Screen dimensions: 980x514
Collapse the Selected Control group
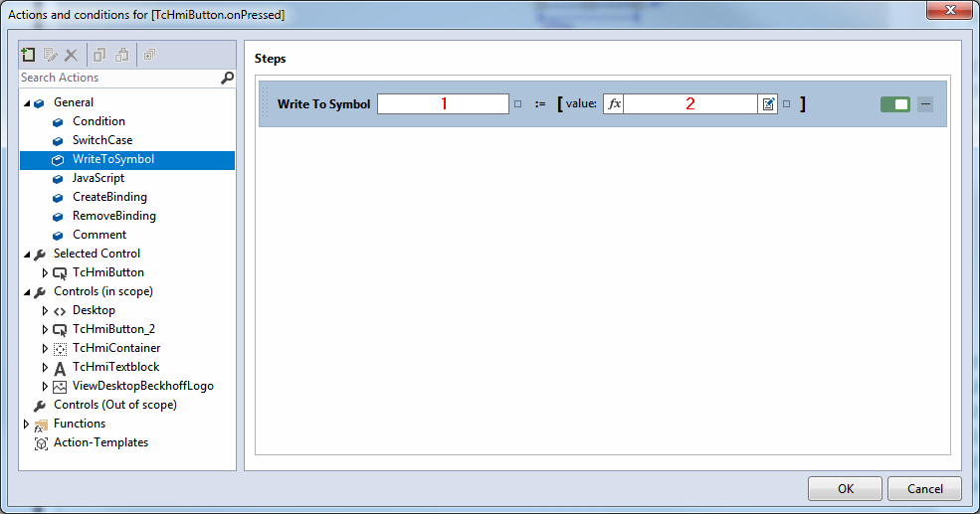[27, 255]
